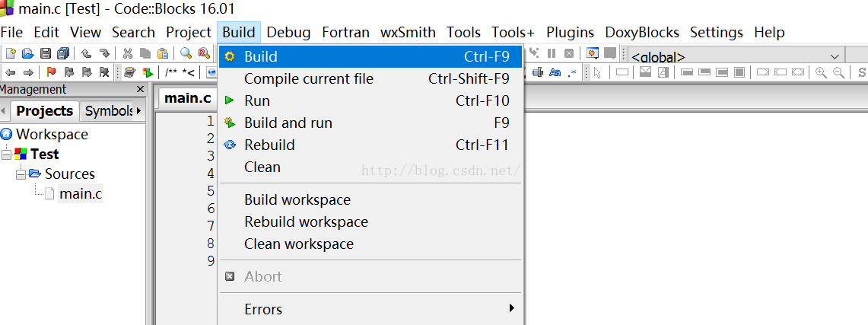Switch to the Symbols tab
This screenshot has width=868, height=325.
[x=109, y=110]
